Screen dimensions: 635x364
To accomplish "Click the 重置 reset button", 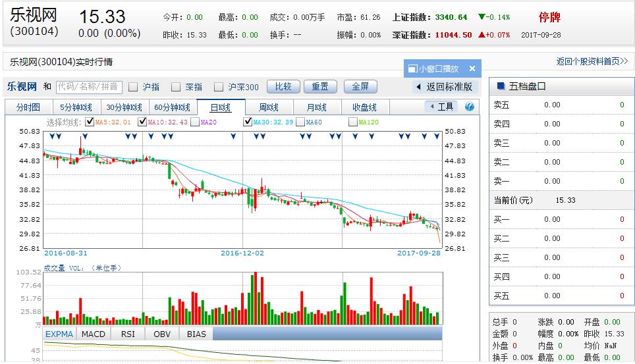I will point(320,87).
